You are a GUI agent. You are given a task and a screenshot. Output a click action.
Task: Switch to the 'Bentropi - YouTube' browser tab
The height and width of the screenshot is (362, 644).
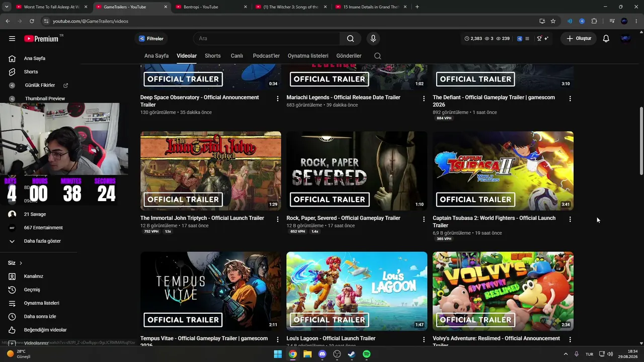pos(211,7)
